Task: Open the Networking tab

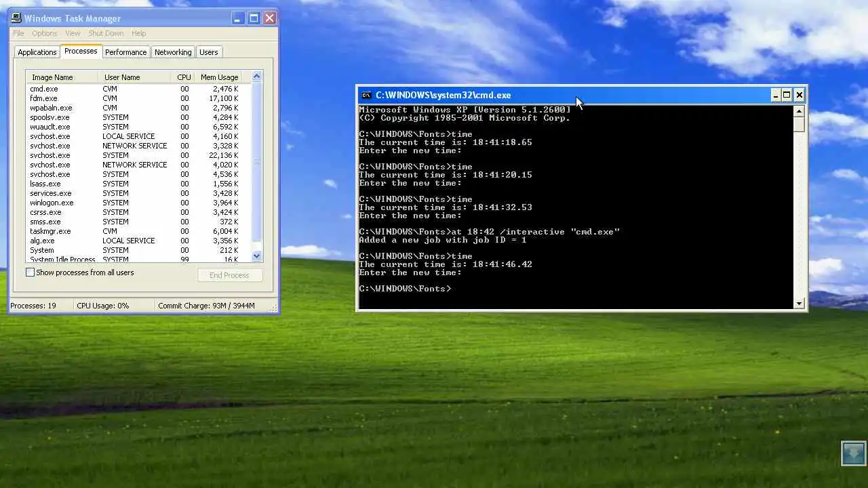Action: [173, 52]
